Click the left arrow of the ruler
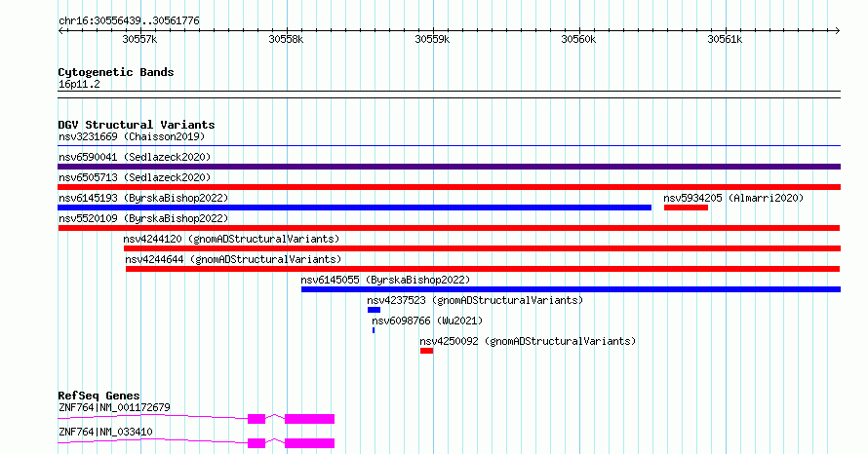Viewport: 868px width, 454px height. click(x=61, y=31)
